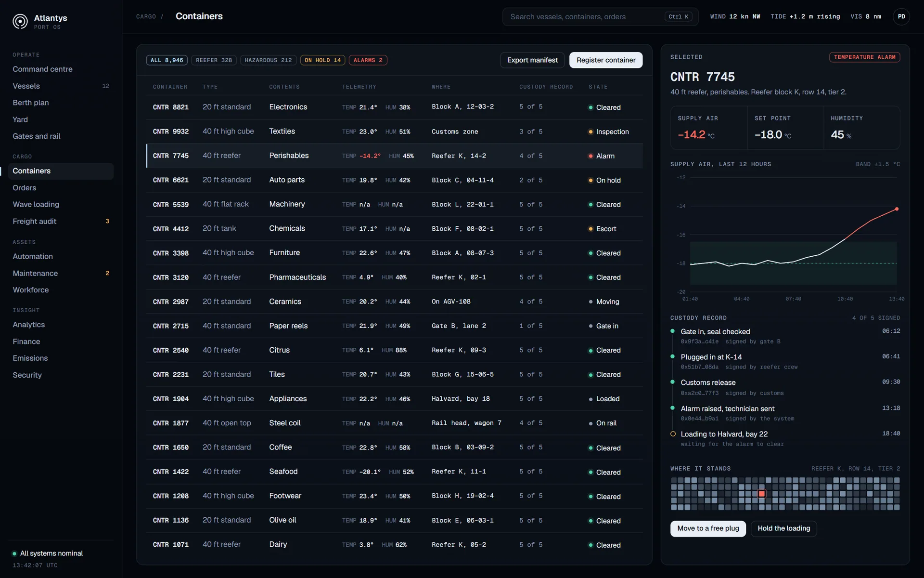Select row CNTR 9932
This screenshot has height=578, width=924.
point(394,131)
